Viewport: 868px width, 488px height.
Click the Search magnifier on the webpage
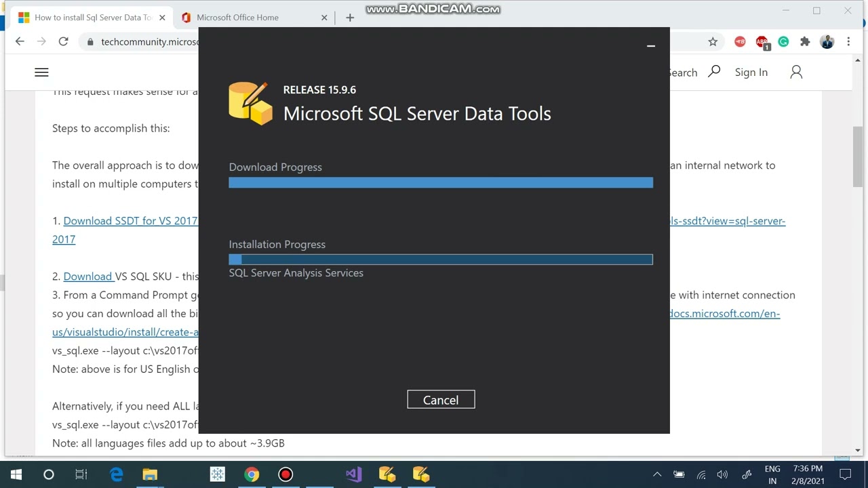tap(714, 72)
